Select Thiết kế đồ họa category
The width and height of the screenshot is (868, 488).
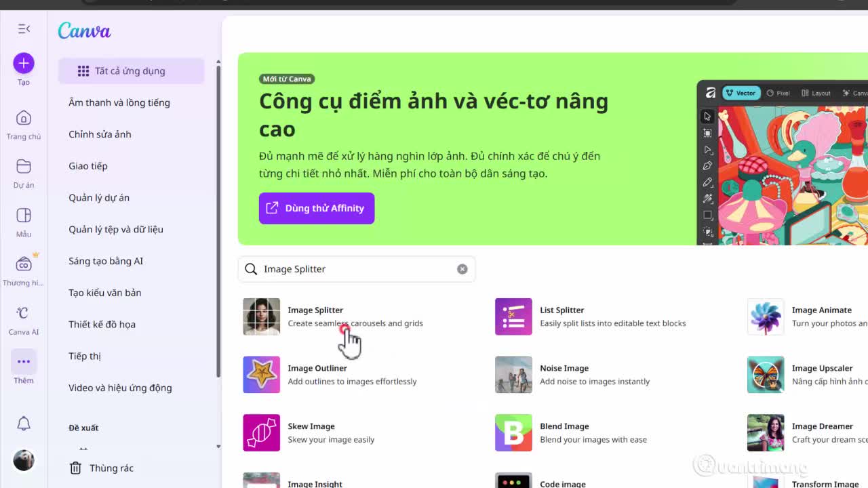click(x=102, y=325)
